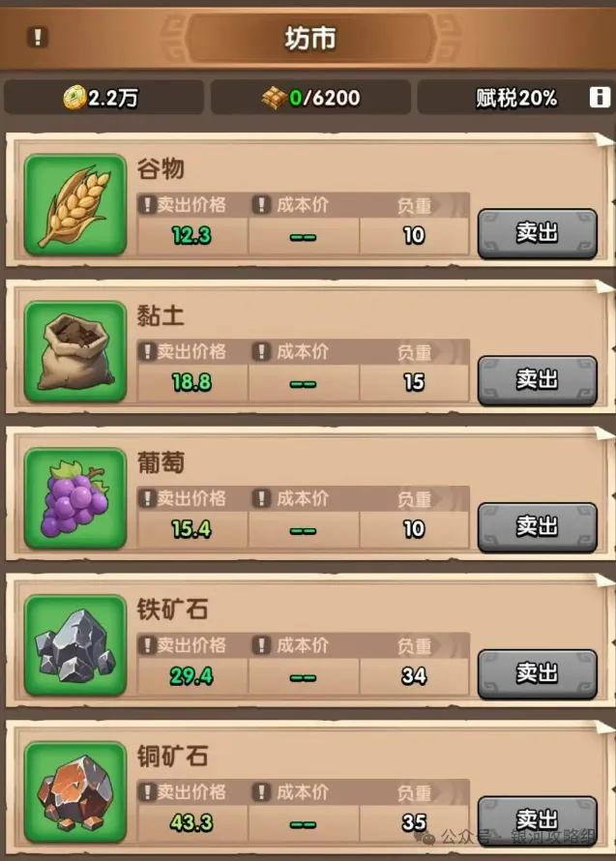This screenshot has width=616, height=861.
Task: Tap the exclamation icon left of 坊市 title
Action: tap(38, 38)
